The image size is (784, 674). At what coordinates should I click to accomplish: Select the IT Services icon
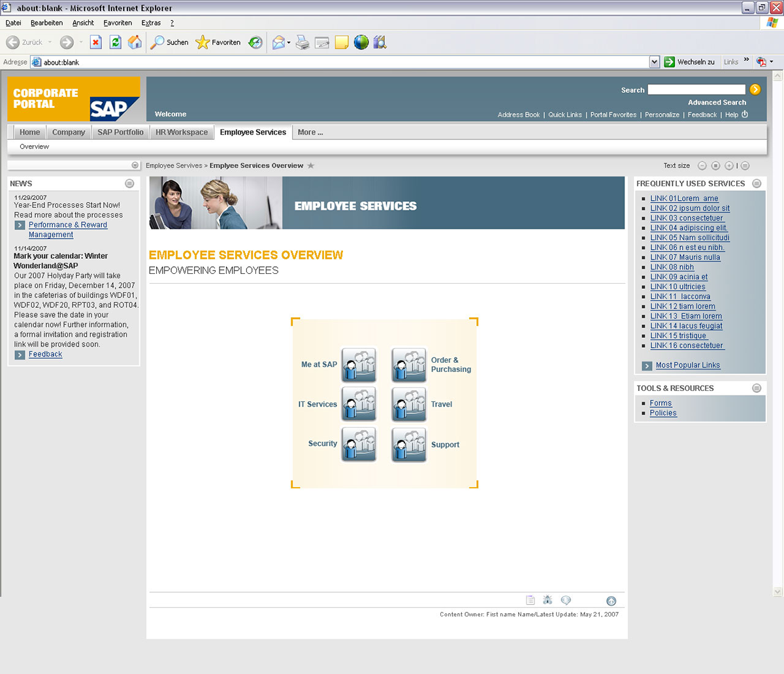(x=359, y=404)
